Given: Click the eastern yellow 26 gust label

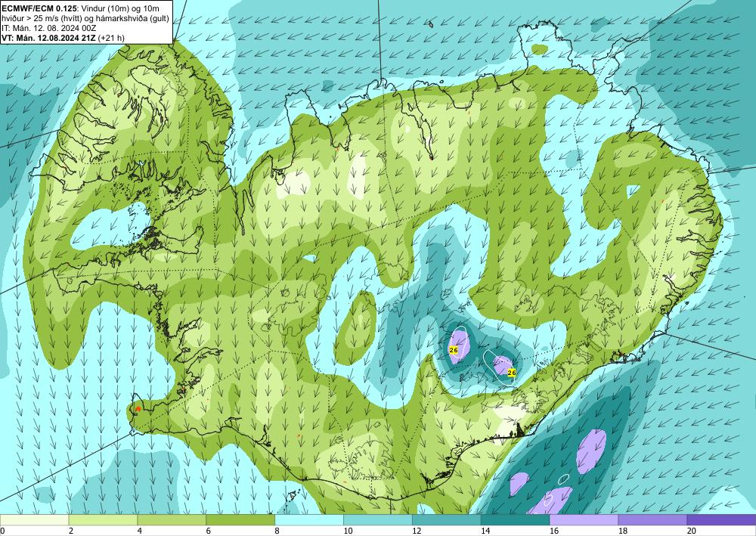Looking at the screenshot, I should 512,373.
